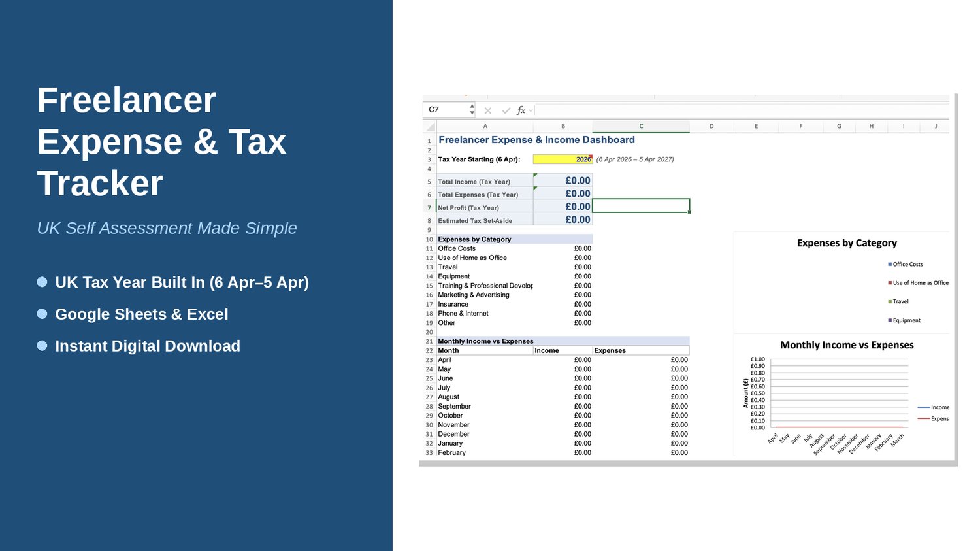This screenshot has width=980, height=551.
Task: Click the cancel entry X icon
Action: coord(487,110)
